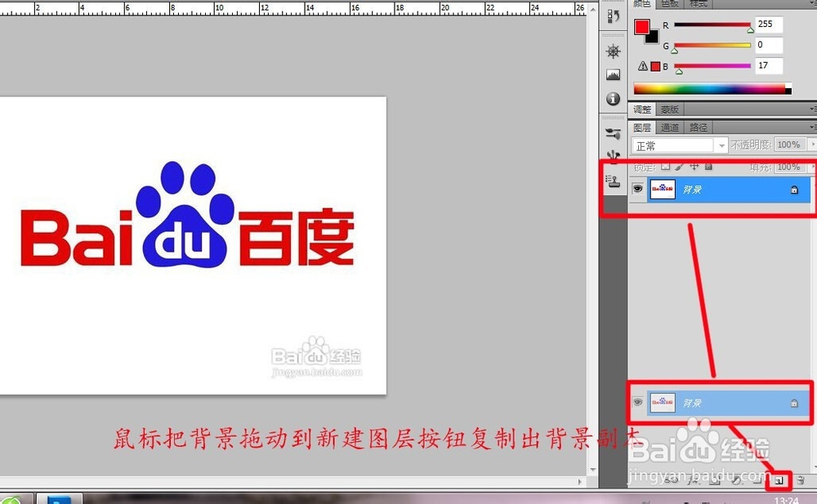The width and height of the screenshot is (817, 504).
Task: Toggle lock all icon
Action: click(x=708, y=167)
